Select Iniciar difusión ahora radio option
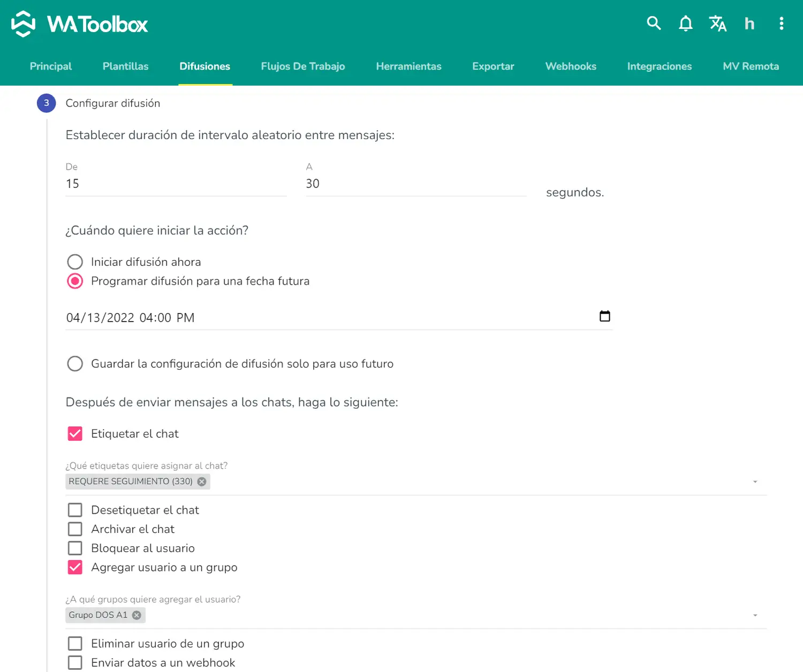 [x=75, y=262]
